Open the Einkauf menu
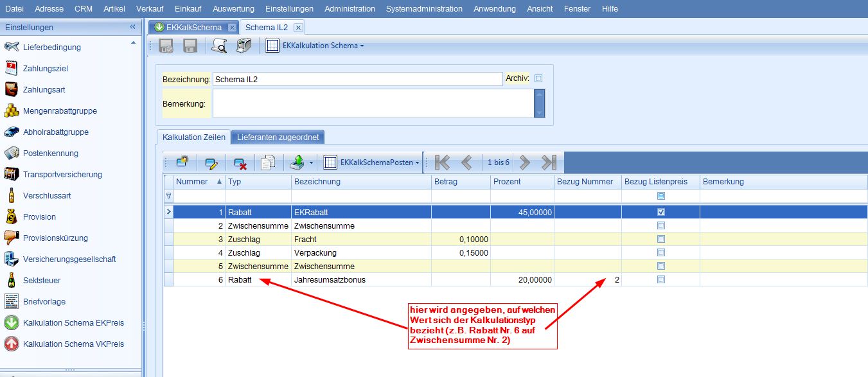 click(x=187, y=8)
